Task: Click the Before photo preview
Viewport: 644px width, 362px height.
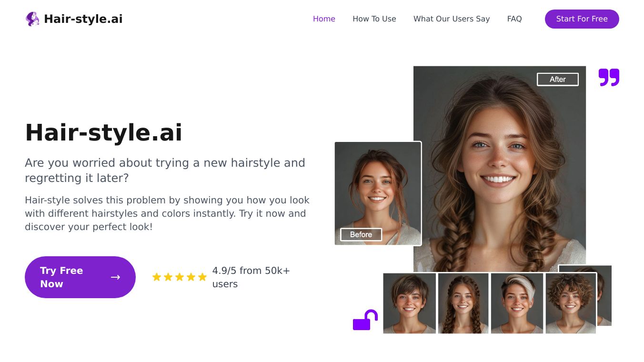Action: pyautogui.click(x=378, y=193)
